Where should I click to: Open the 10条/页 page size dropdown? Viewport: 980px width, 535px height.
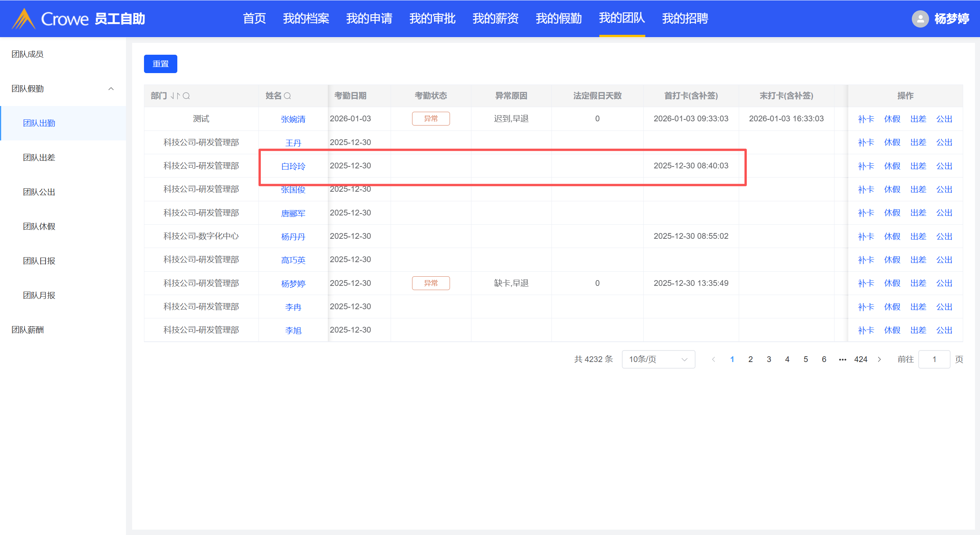pyautogui.click(x=658, y=359)
